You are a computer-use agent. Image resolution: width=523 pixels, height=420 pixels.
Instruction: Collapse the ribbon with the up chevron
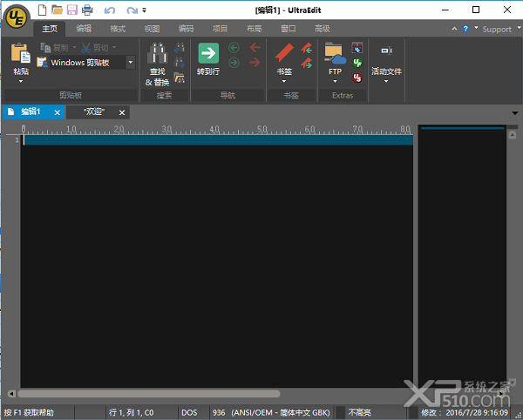point(454,29)
